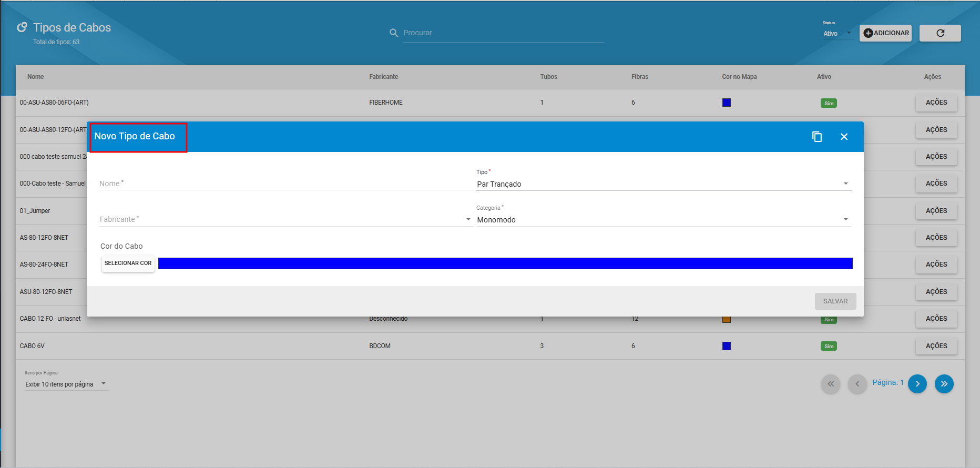Go to the previous page
The height and width of the screenshot is (468, 980).
tap(857, 384)
